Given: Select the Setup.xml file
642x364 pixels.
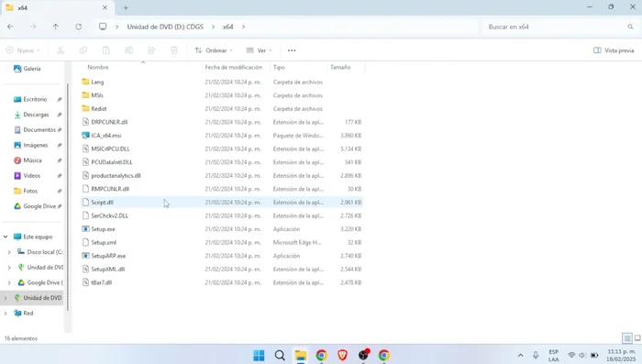Looking at the screenshot, I should (99, 242).
